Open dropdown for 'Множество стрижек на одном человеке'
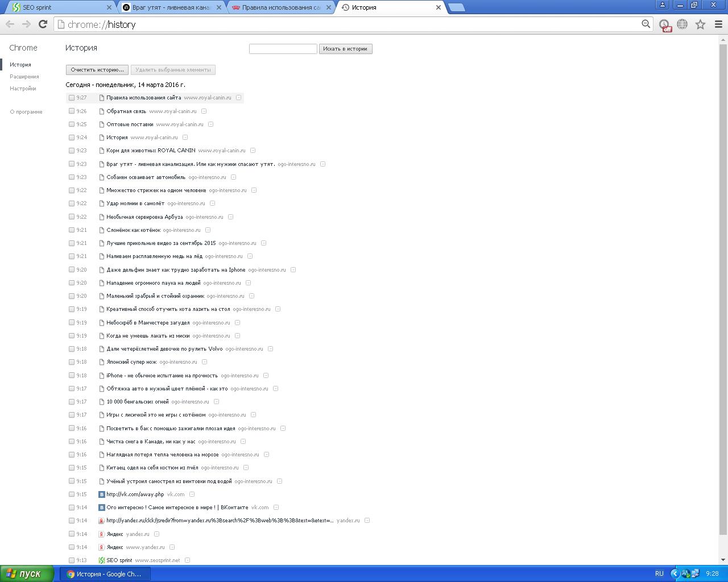 [254, 190]
